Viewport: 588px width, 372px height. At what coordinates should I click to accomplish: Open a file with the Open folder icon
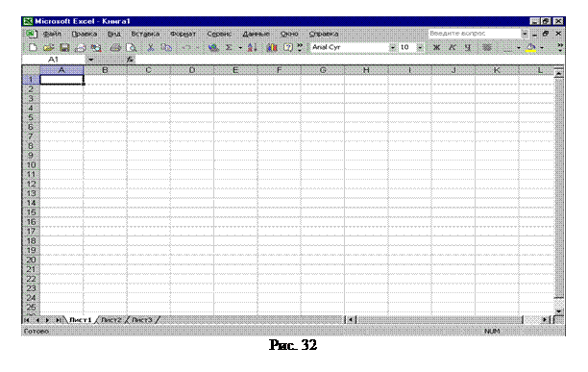click(49, 48)
